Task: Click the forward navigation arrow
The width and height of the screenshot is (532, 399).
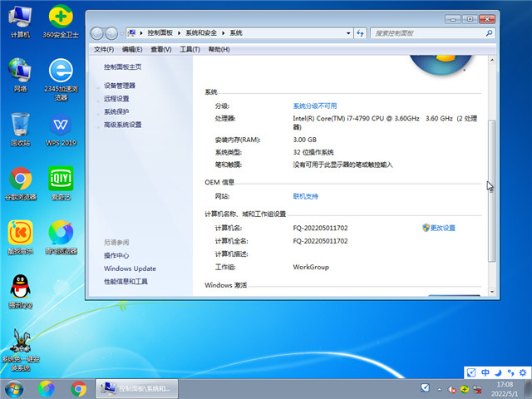Action: [111, 33]
